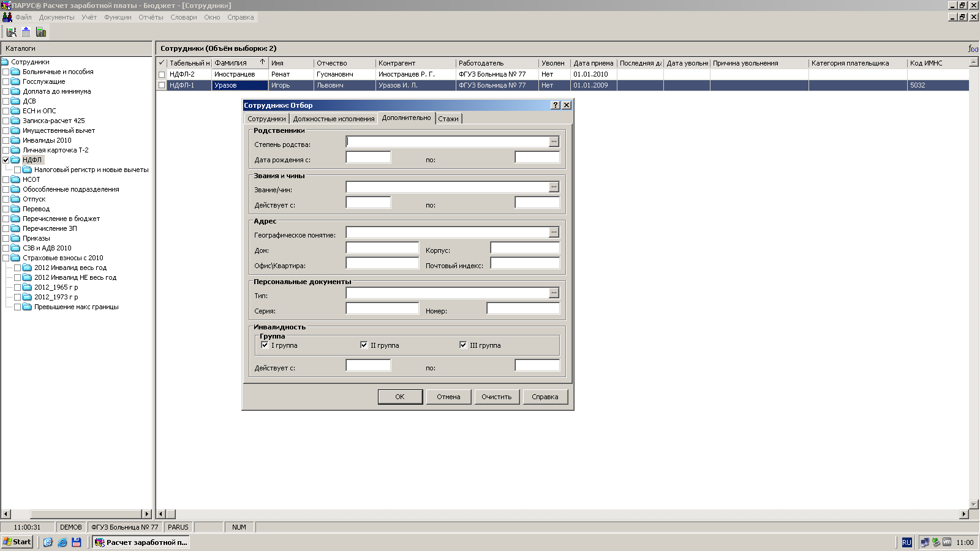This screenshot has height=551, width=980.
Task: Click the catalog tree horizontal scrollbar track
Action: tap(77, 514)
